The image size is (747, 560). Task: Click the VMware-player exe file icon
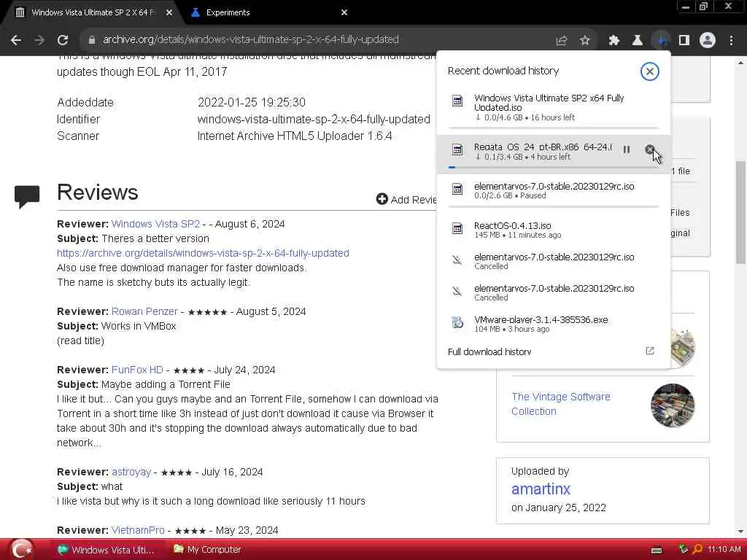pos(457,322)
